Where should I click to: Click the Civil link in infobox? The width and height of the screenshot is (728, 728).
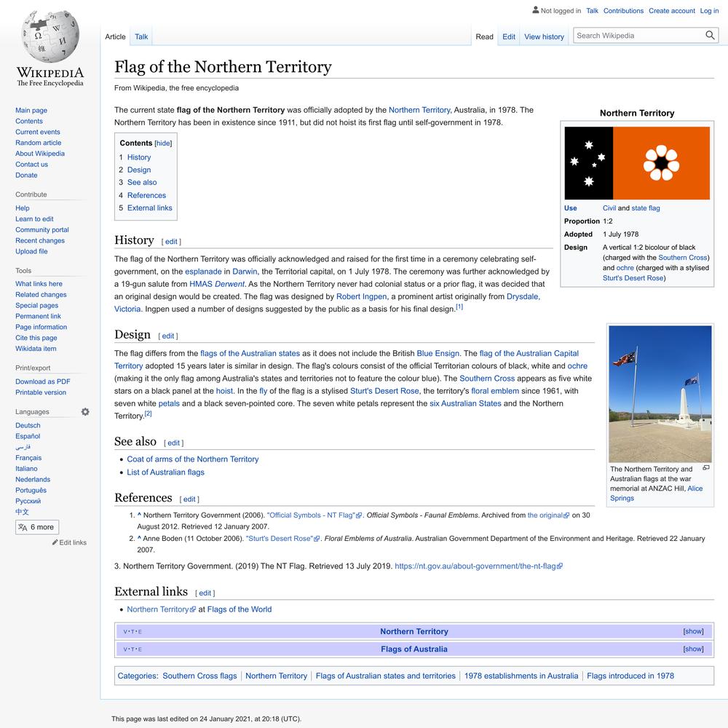click(x=609, y=208)
